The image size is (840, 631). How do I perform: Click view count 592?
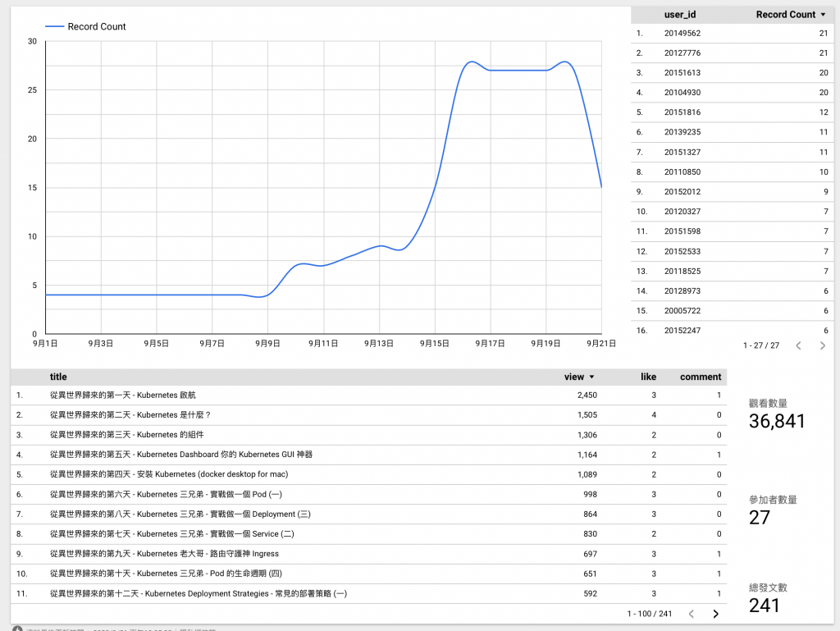point(591,593)
